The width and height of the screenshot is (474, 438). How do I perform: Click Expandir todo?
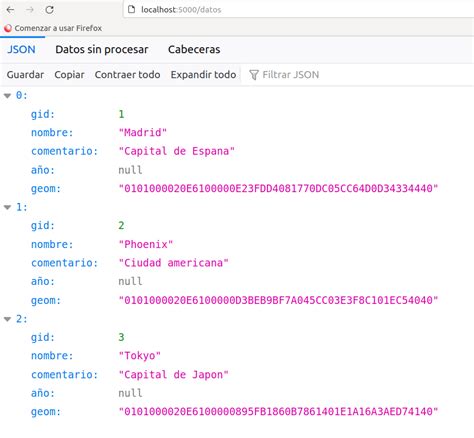click(x=203, y=75)
